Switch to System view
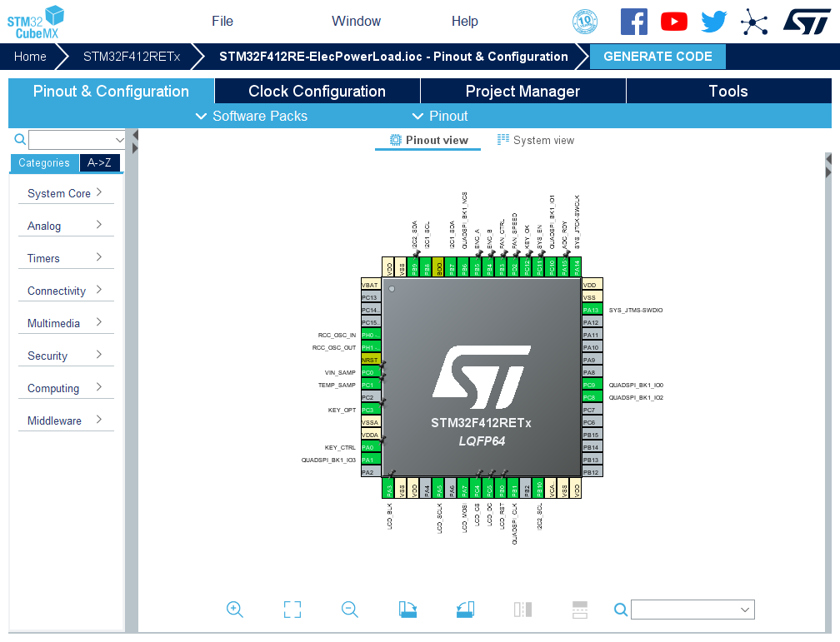The width and height of the screenshot is (840, 642). click(536, 141)
